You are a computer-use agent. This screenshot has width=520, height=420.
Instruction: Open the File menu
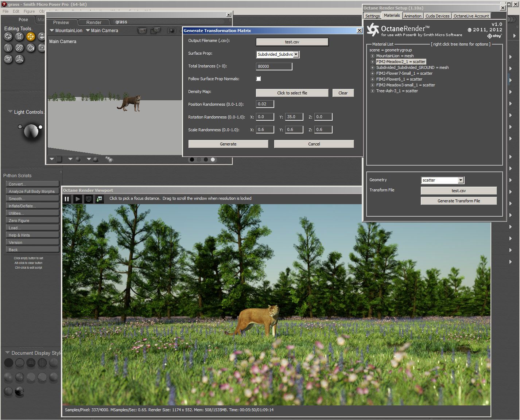5,11
